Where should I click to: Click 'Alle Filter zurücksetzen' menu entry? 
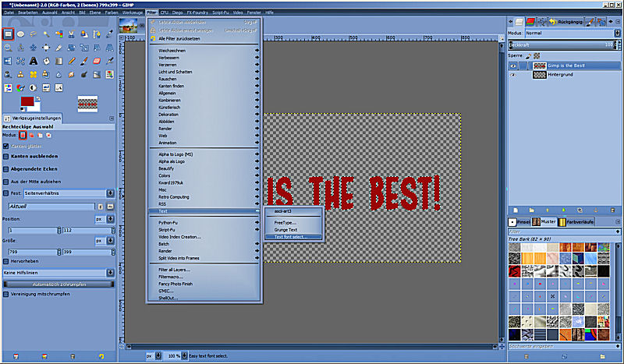click(204, 39)
